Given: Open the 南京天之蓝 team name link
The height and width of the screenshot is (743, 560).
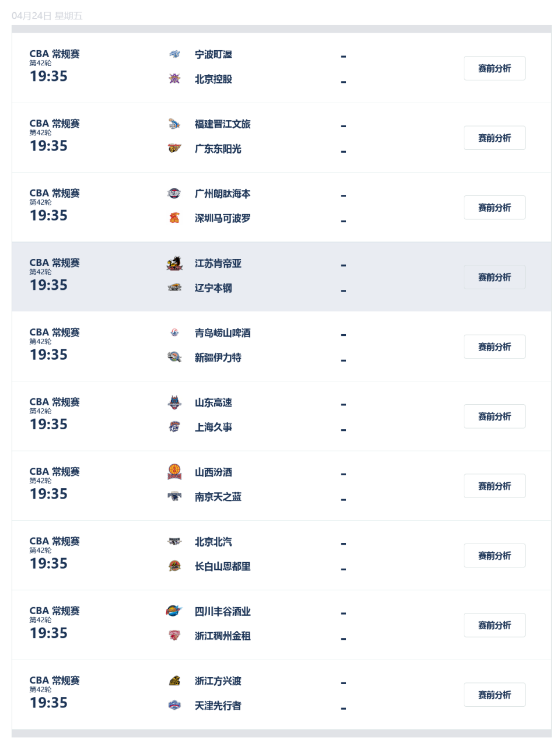Looking at the screenshot, I should pyautogui.click(x=218, y=497).
